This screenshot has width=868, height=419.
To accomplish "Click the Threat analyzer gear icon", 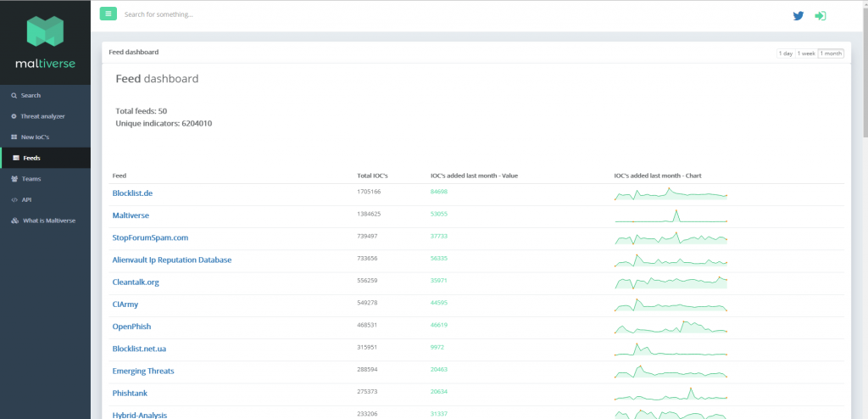I will point(14,116).
